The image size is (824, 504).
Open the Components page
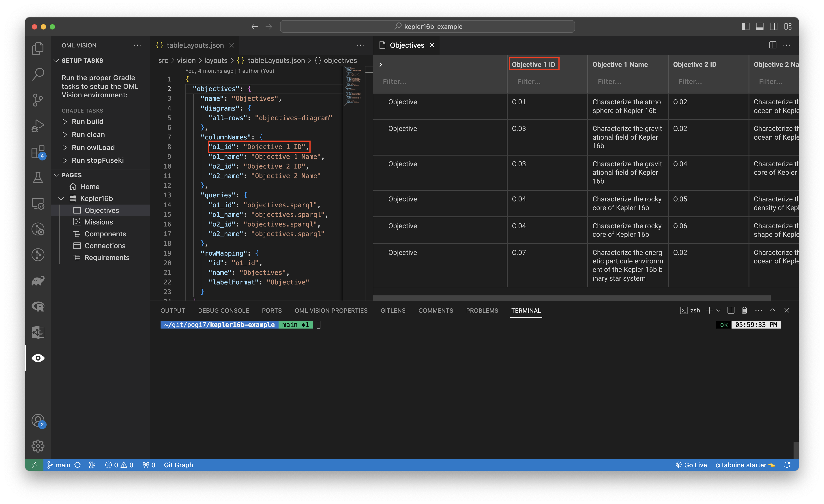(x=105, y=234)
